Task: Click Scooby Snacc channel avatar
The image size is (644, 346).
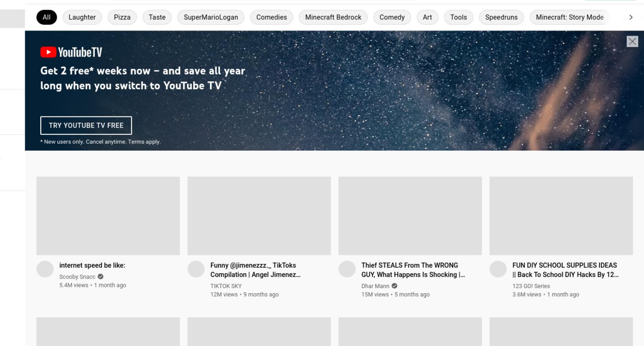Action: (45, 269)
